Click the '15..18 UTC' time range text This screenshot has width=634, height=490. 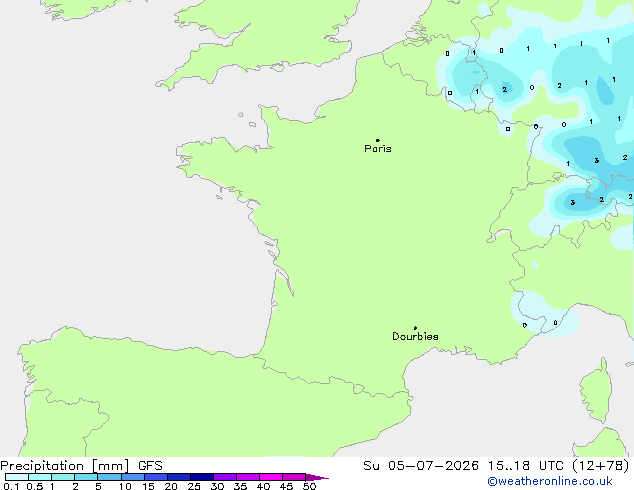[x=526, y=466]
